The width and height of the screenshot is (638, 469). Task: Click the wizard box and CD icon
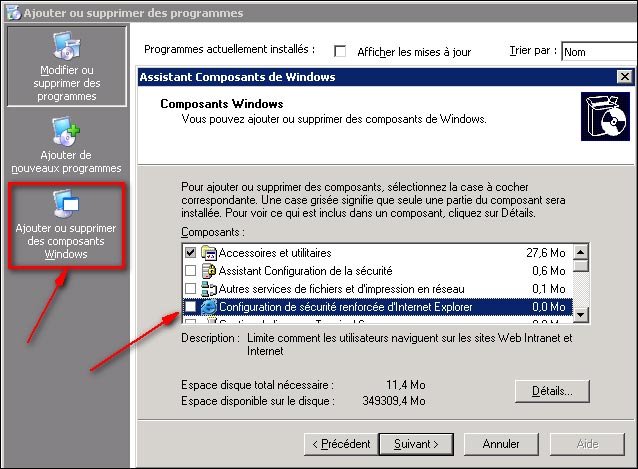(x=605, y=117)
